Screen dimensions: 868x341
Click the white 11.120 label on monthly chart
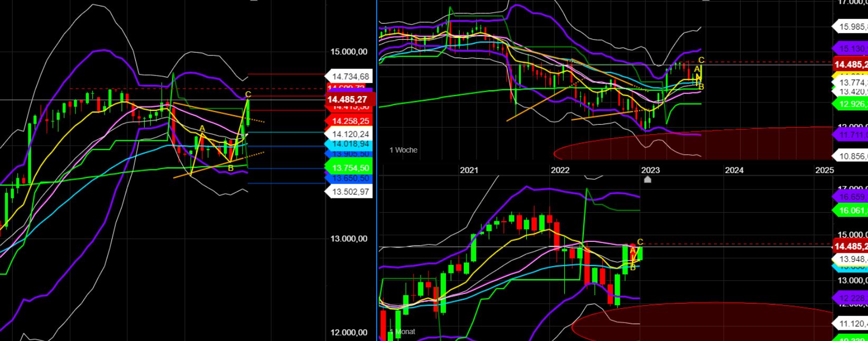pos(850,324)
